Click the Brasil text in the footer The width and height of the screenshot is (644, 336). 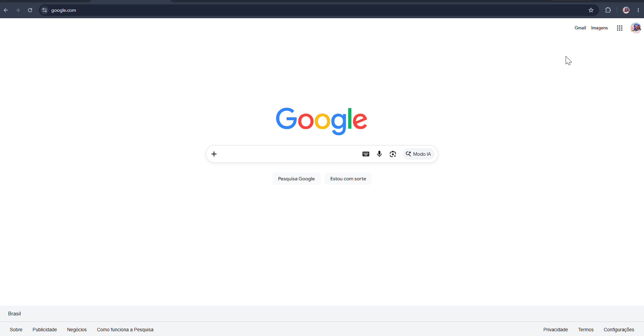tap(15, 314)
